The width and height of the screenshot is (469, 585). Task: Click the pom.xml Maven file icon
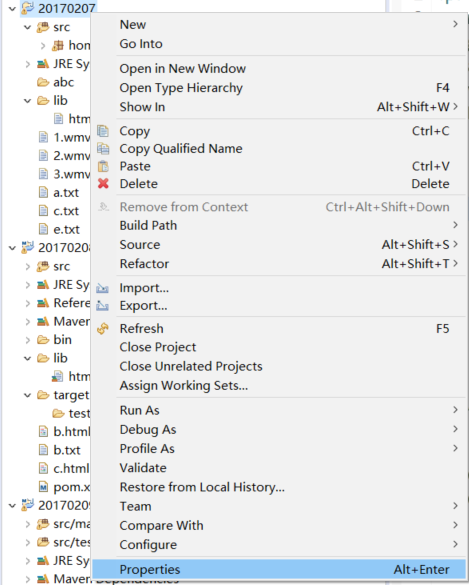(44, 487)
